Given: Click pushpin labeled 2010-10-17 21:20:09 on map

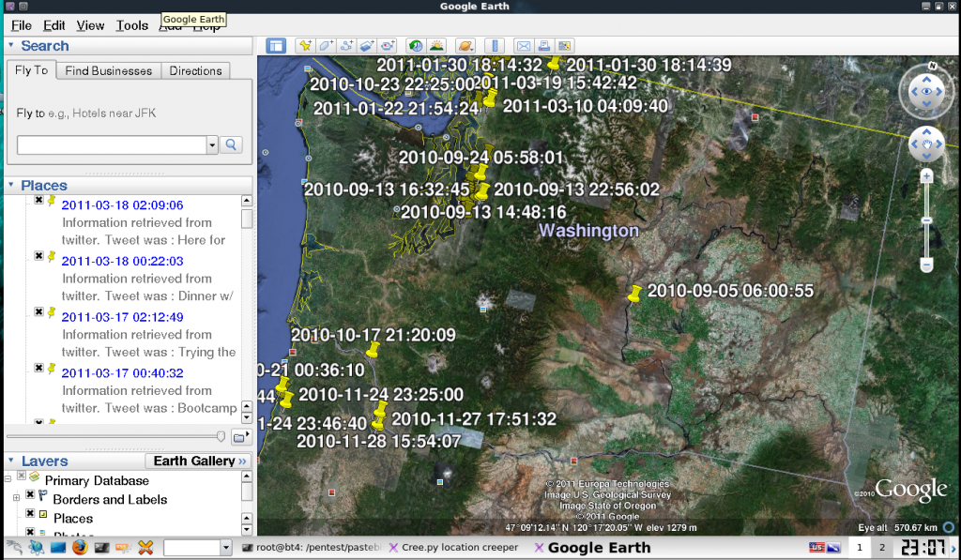Looking at the screenshot, I should coord(373,350).
